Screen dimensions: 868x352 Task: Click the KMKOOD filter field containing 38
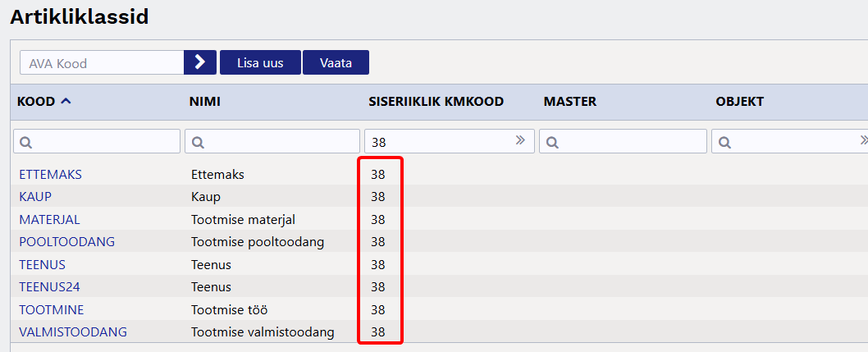(449, 141)
